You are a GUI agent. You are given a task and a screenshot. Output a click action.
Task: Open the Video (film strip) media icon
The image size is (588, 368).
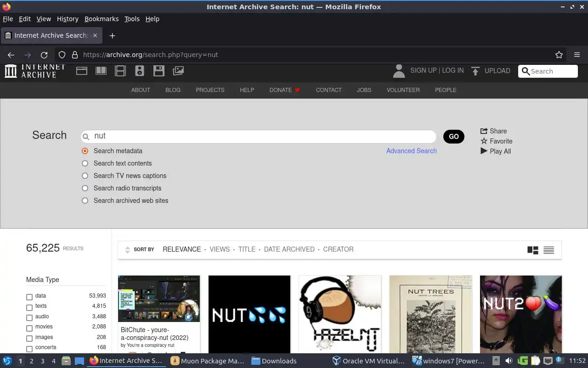pos(120,71)
